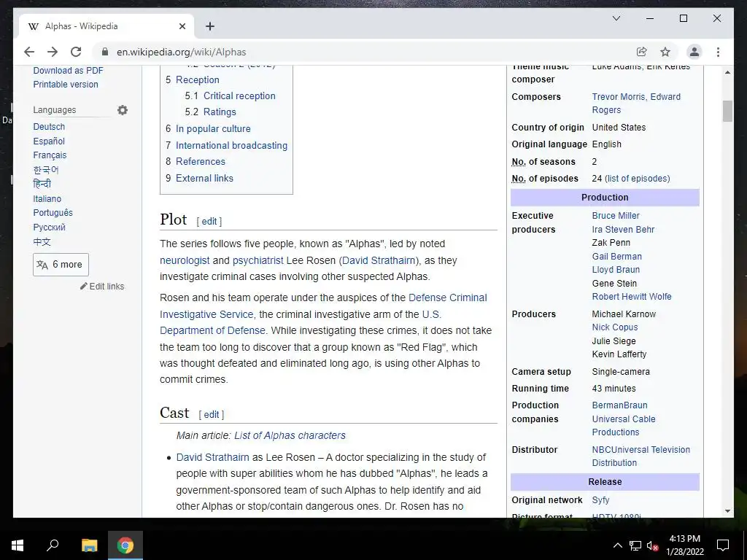This screenshot has width=747, height=560.
Task: Select the Chrome taskbar icon
Action: [x=125, y=545]
